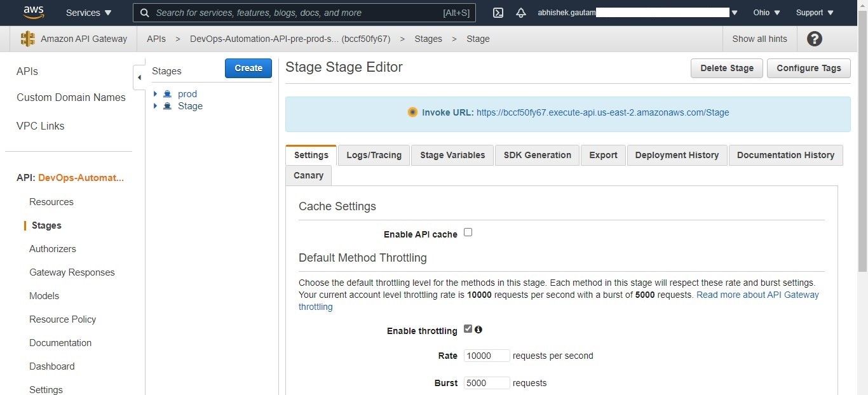This screenshot has width=868, height=395.
Task: Open the Support dropdown menu
Action: click(814, 13)
